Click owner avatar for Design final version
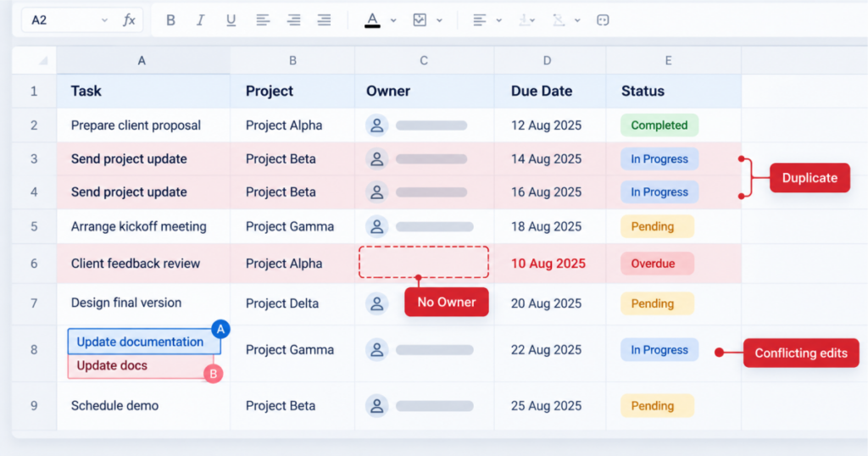The height and width of the screenshot is (456, 868). (377, 303)
